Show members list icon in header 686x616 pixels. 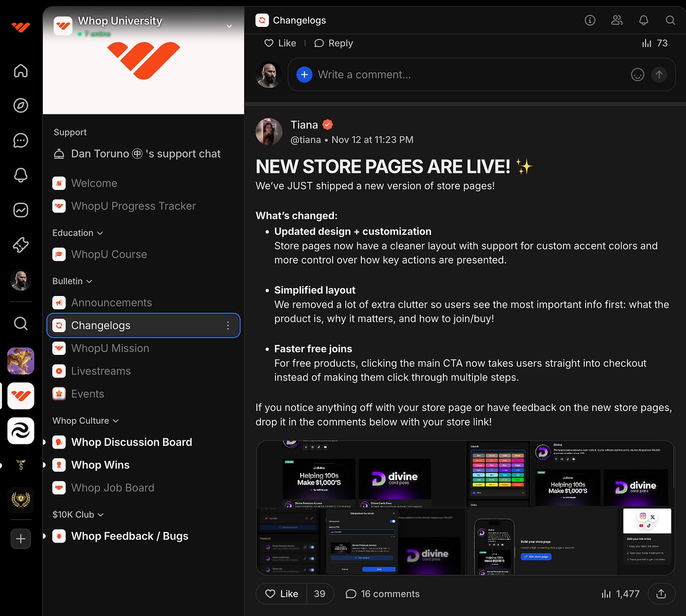point(617,20)
